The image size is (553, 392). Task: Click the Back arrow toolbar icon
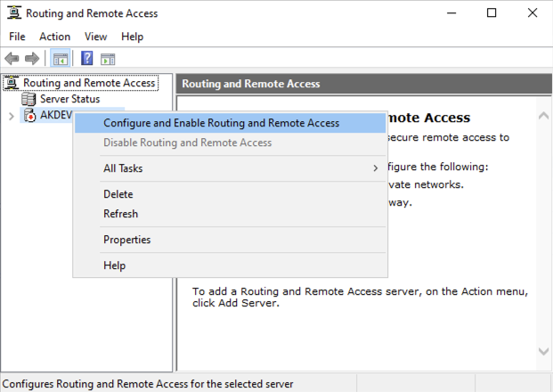pos(12,59)
